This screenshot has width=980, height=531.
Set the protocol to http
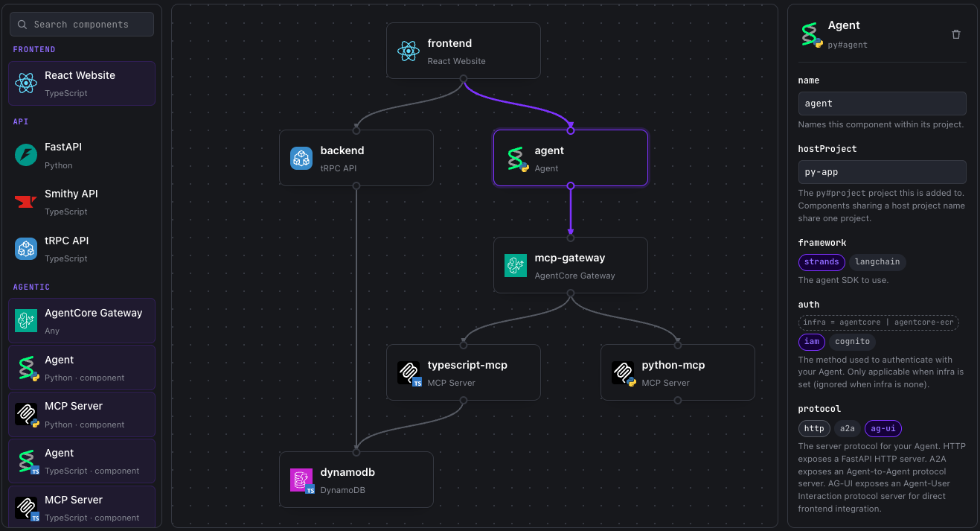coord(814,428)
